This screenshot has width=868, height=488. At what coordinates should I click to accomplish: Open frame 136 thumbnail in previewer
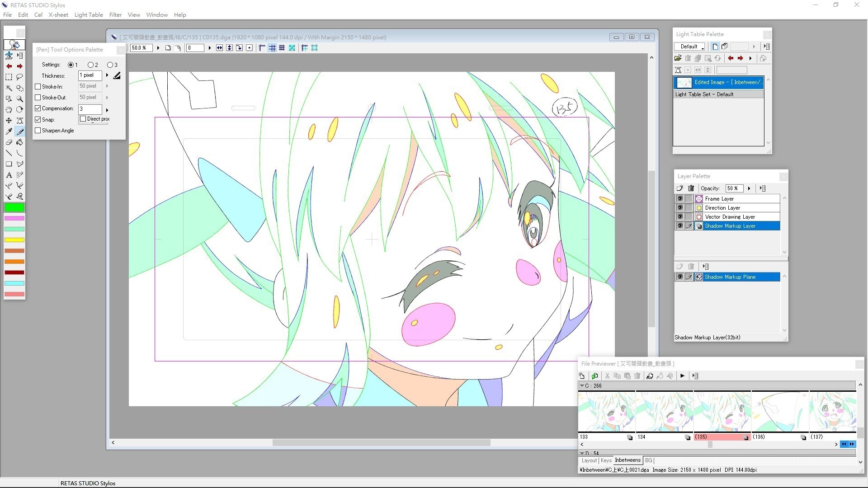coord(780,411)
